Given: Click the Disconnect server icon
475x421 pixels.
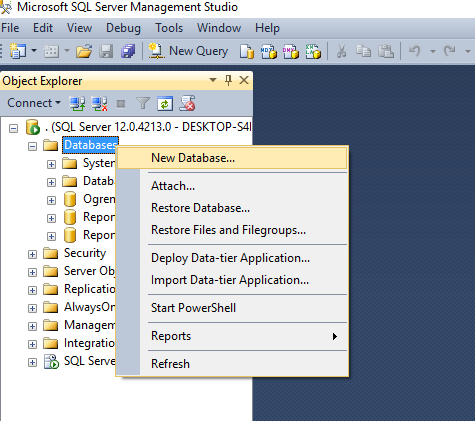Looking at the screenshot, I should point(99,103).
